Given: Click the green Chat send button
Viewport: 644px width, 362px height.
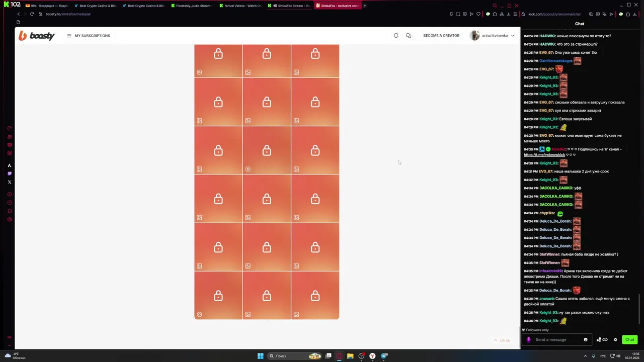Looking at the screenshot, I should pos(630,340).
